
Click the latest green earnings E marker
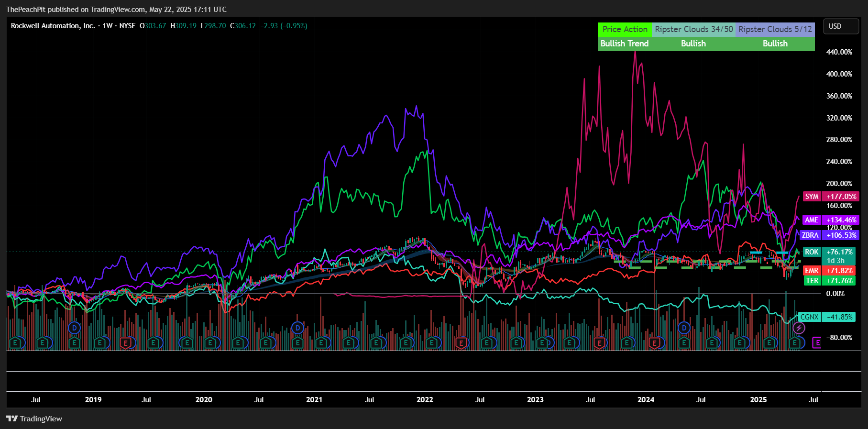pyautogui.click(x=795, y=343)
